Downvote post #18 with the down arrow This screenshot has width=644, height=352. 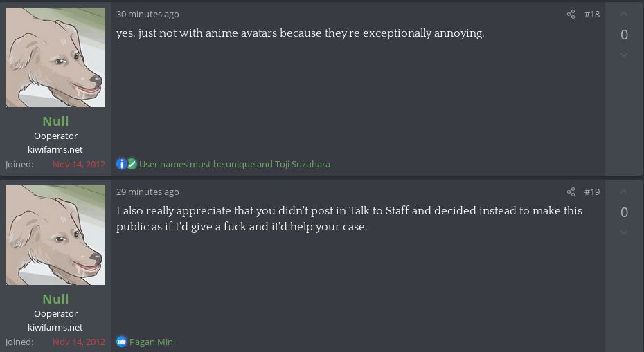tap(624, 55)
